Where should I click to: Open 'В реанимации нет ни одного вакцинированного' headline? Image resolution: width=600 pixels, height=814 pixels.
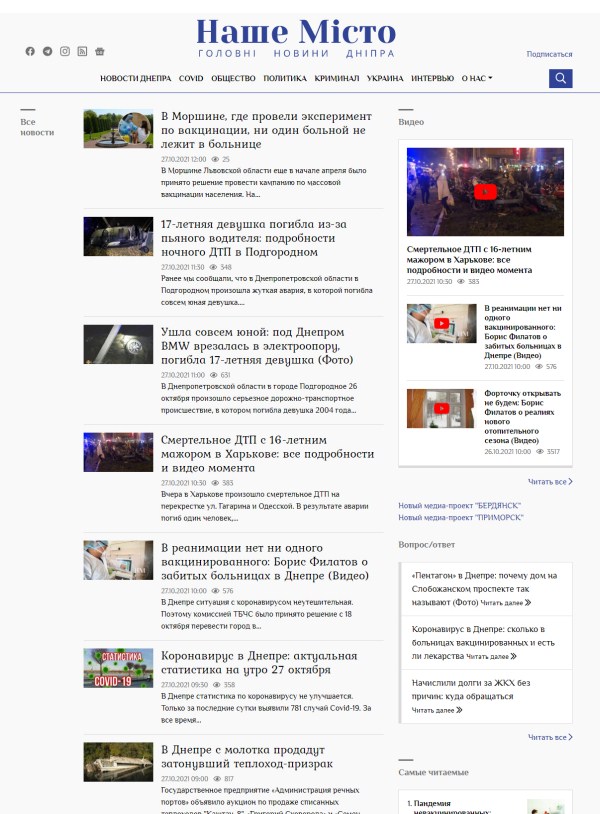[265, 562]
